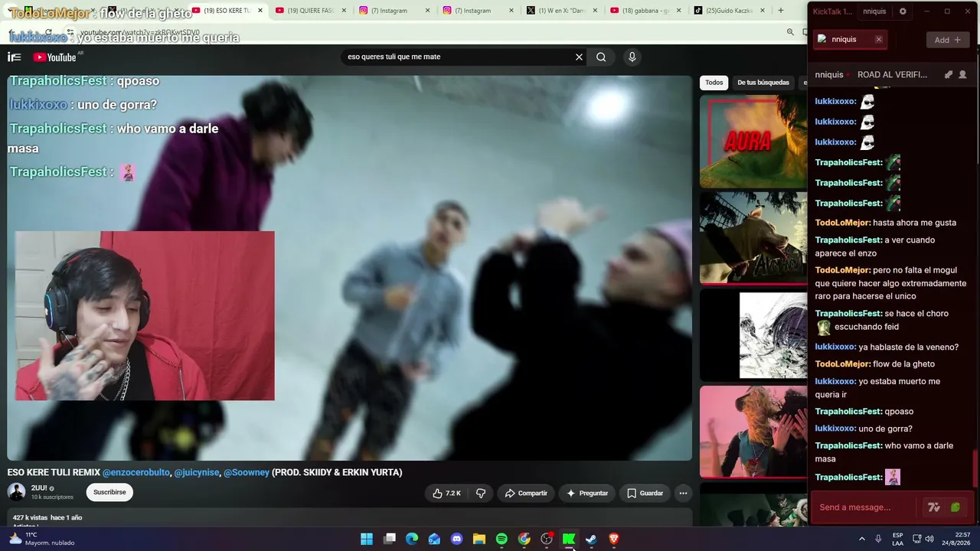Start voice search with microphone icon

click(x=632, y=57)
